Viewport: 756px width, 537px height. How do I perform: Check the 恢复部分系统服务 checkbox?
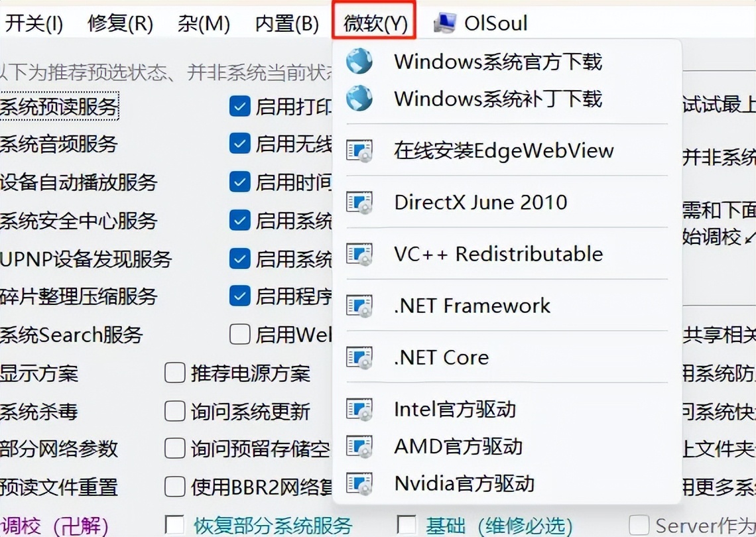pos(174,525)
